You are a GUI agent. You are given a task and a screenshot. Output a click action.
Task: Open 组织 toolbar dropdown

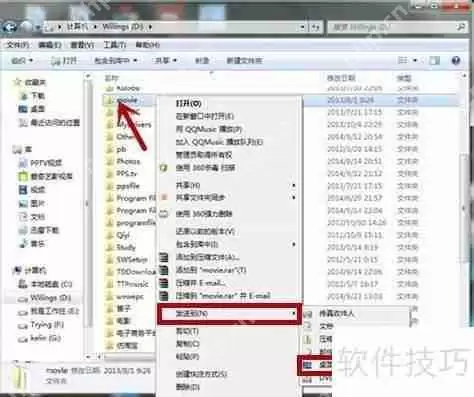coord(22,61)
